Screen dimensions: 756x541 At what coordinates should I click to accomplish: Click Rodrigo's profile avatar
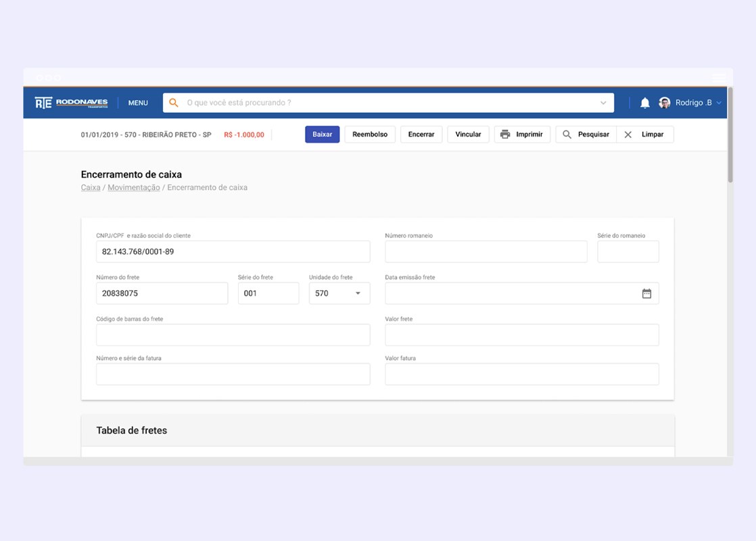coord(665,103)
